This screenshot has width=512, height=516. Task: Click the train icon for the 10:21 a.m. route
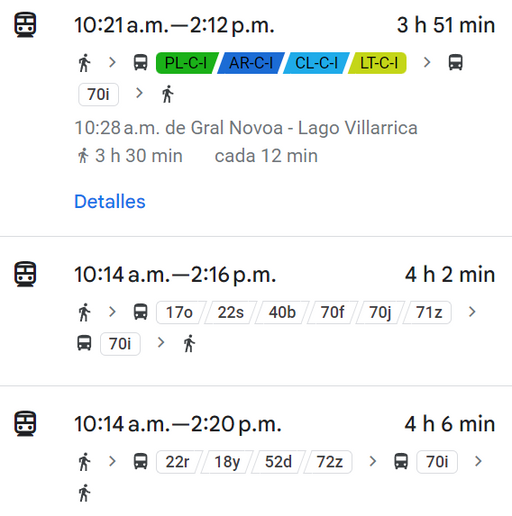click(x=25, y=25)
